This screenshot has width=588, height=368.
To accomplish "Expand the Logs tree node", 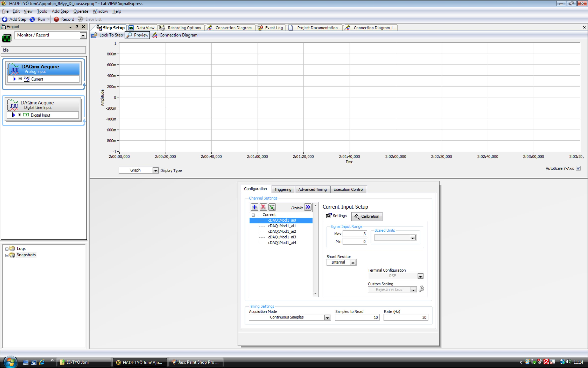I will [x=7, y=249].
